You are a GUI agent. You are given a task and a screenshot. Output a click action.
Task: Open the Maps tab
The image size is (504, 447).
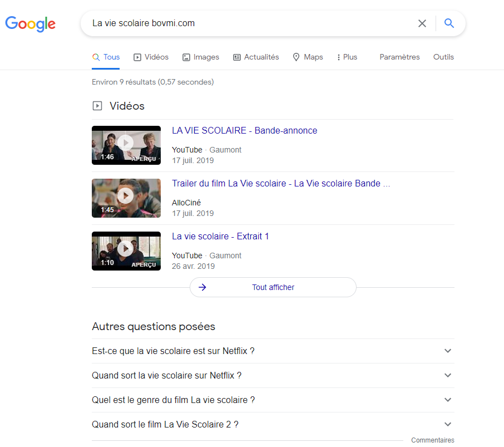pos(308,57)
